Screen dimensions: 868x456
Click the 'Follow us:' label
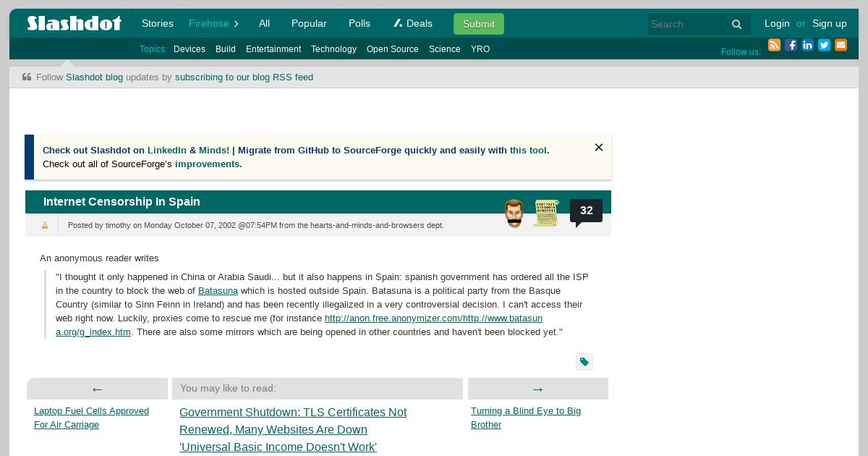pyautogui.click(x=741, y=52)
